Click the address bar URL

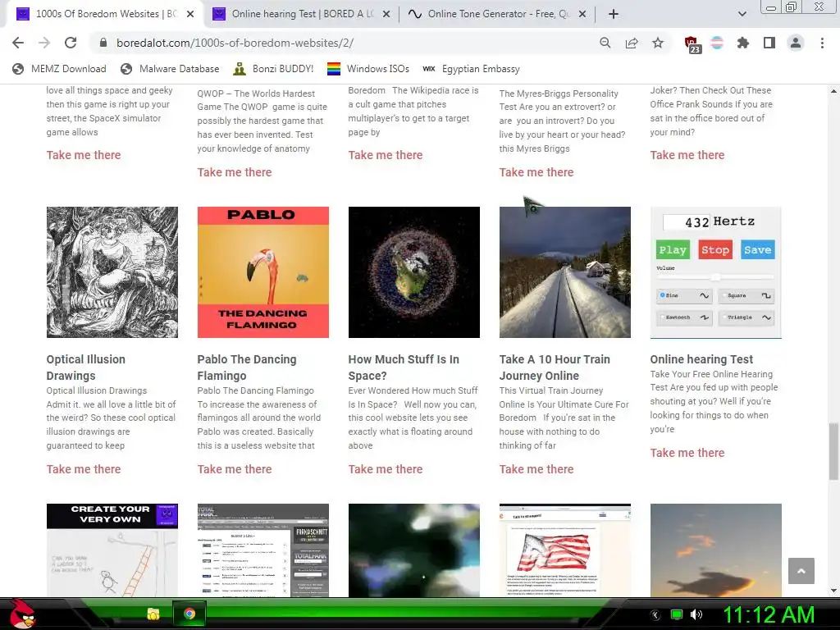[x=235, y=43]
